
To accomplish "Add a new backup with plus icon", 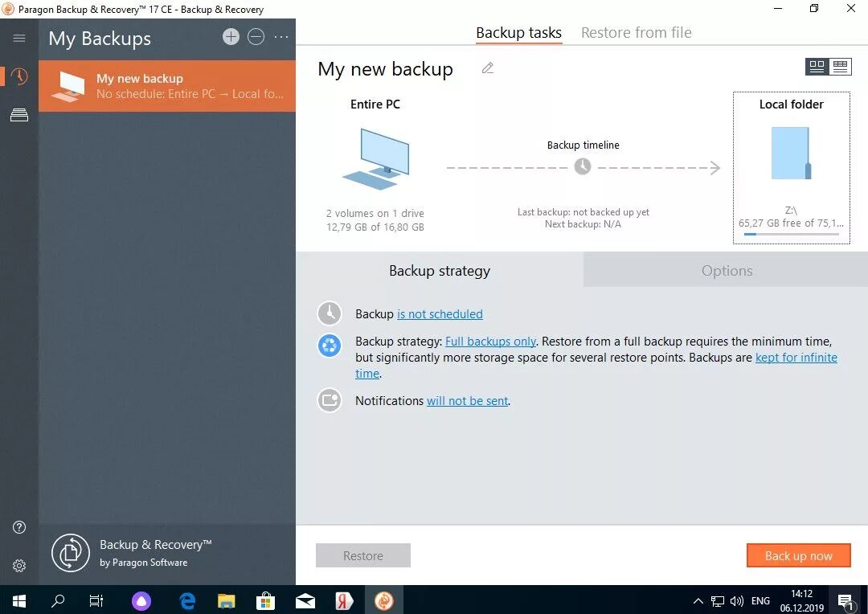I will 231,37.
